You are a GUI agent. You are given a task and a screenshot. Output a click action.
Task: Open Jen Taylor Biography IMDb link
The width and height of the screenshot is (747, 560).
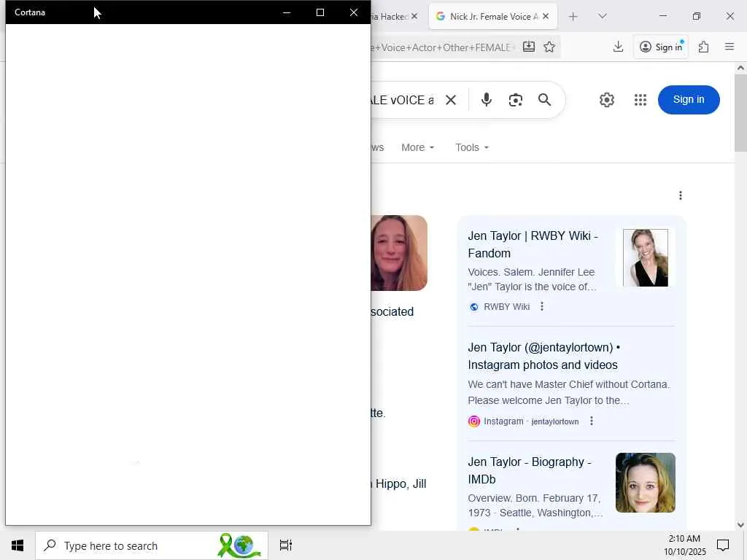(x=530, y=470)
